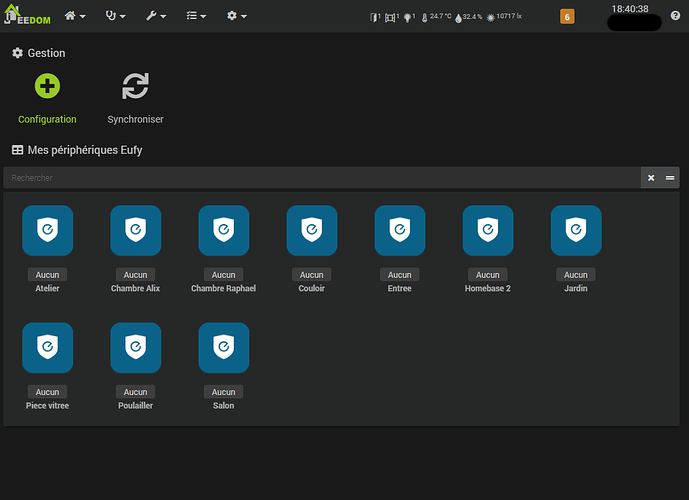Open plugin Configuration green plus icon

click(x=47, y=86)
